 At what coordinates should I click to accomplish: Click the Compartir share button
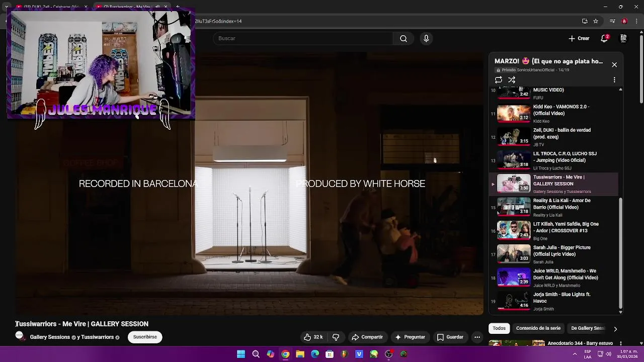[367, 337]
